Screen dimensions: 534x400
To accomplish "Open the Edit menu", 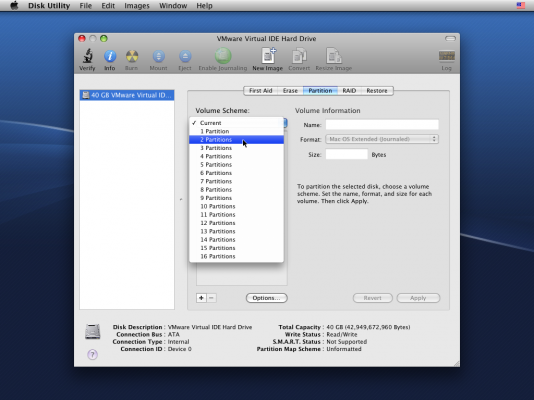I will [108, 6].
